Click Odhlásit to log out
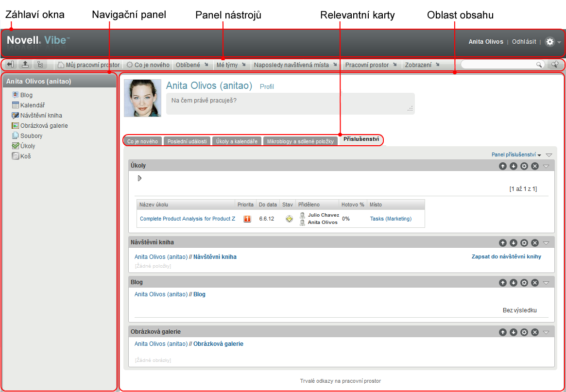 click(524, 41)
